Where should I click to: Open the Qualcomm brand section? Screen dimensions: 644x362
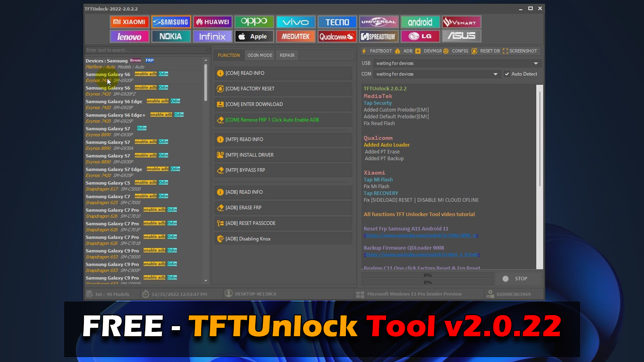point(337,36)
